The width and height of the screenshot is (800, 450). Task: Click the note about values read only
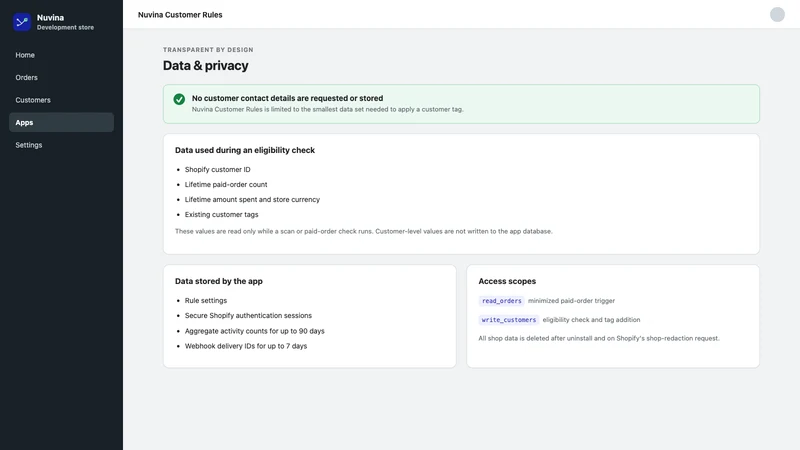click(x=364, y=231)
